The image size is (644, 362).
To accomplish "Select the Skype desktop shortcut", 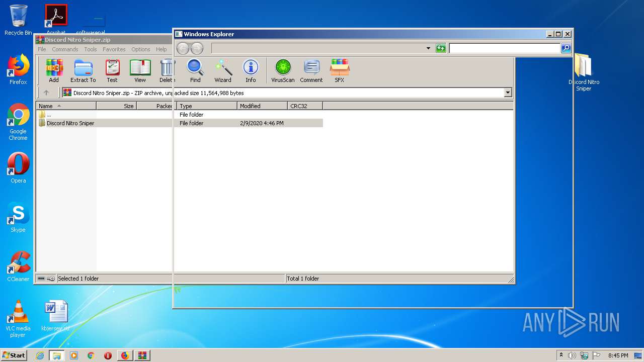I will (18, 217).
